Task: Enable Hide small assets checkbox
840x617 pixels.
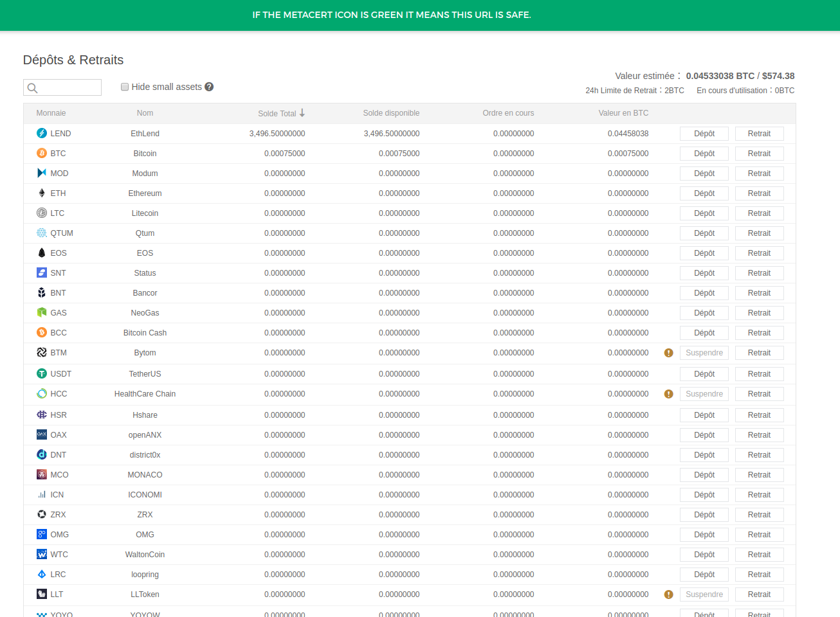Action: tap(125, 87)
